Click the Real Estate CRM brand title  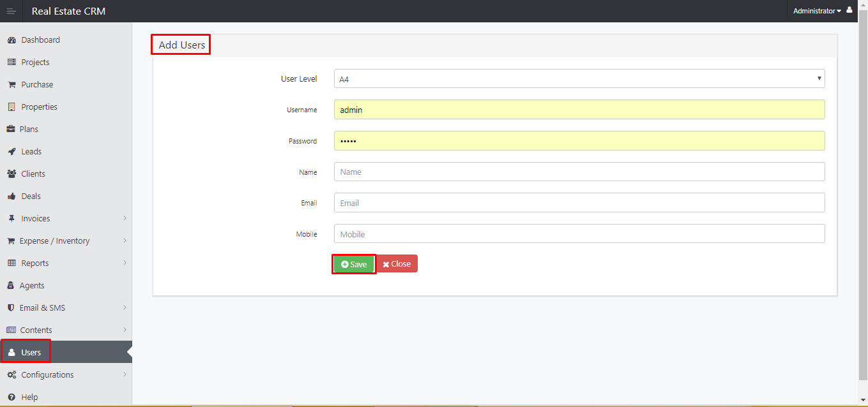(68, 11)
